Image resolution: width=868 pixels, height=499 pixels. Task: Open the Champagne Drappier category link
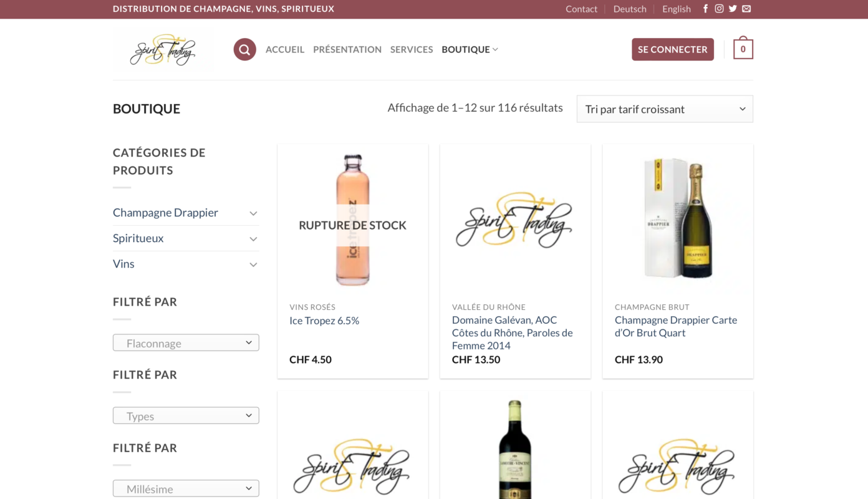point(165,213)
